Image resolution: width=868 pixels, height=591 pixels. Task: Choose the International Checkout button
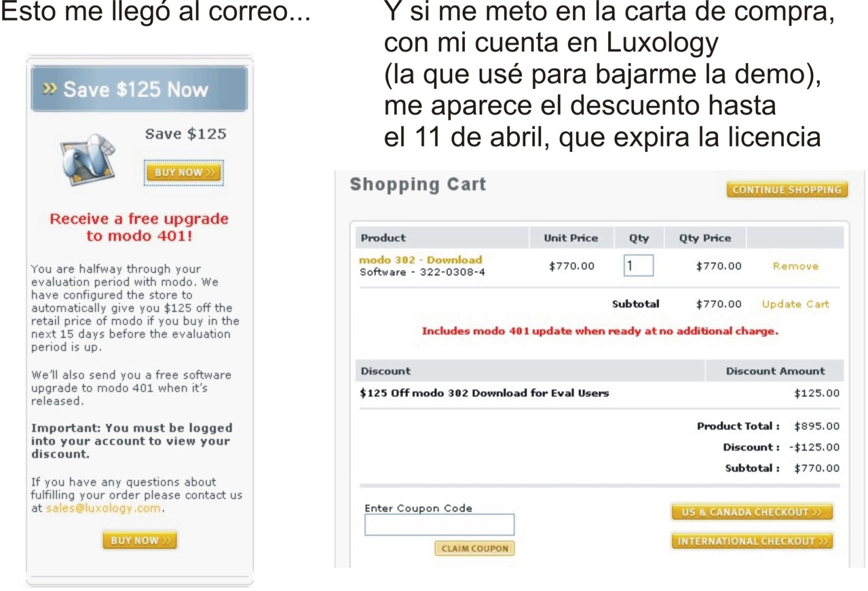tap(751, 541)
